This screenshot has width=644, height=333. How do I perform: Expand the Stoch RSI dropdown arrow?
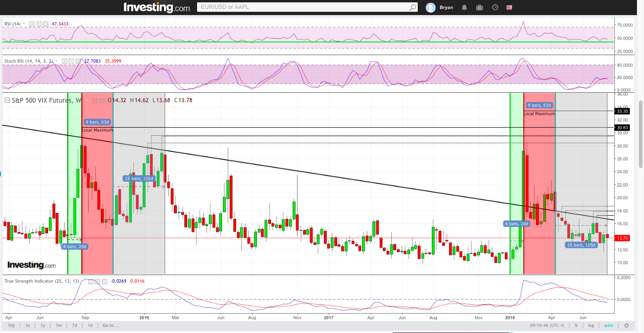point(57,61)
